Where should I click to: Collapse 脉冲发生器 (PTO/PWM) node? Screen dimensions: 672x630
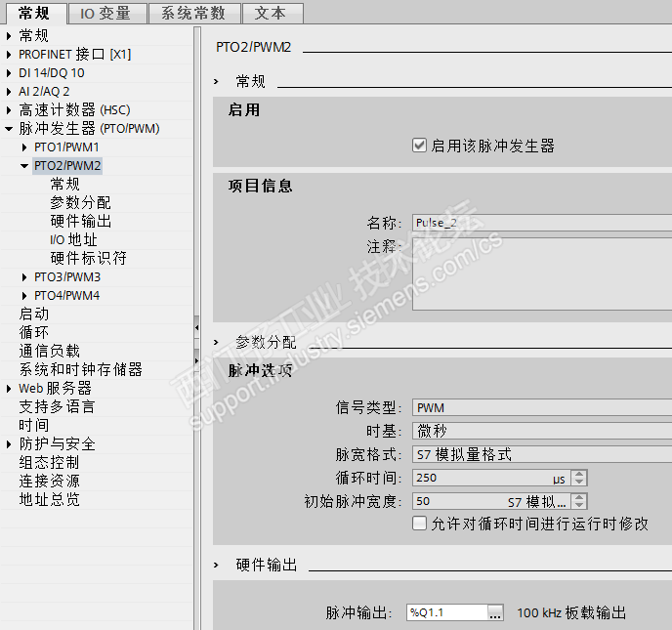point(9,129)
